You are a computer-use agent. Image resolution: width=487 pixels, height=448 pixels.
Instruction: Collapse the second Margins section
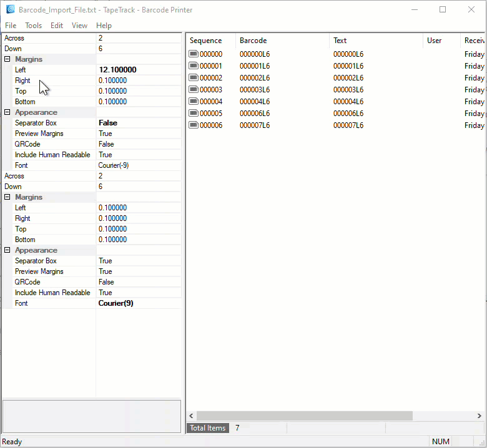click(7, 197)
